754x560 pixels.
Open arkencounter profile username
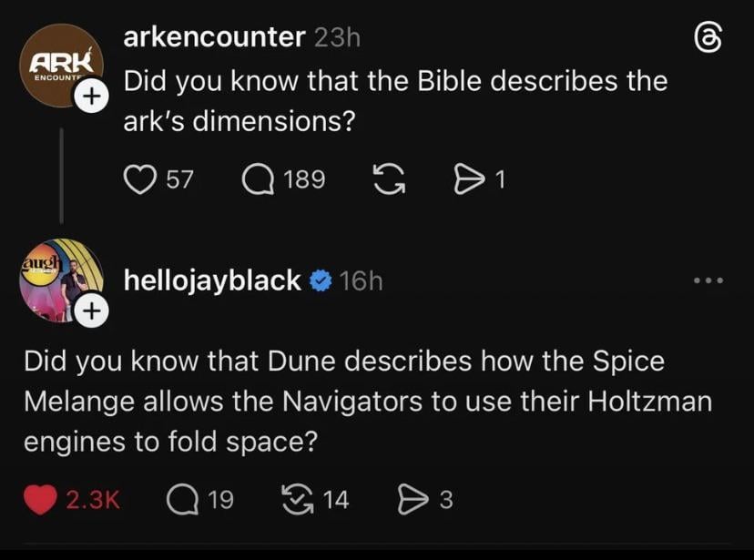pyautogui.click(x=214, y=37)
